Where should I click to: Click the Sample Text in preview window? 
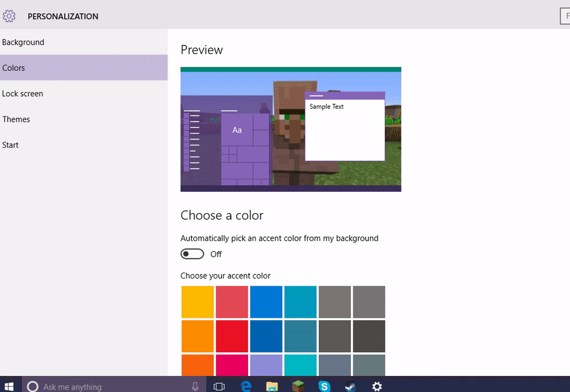pos(327,106)
